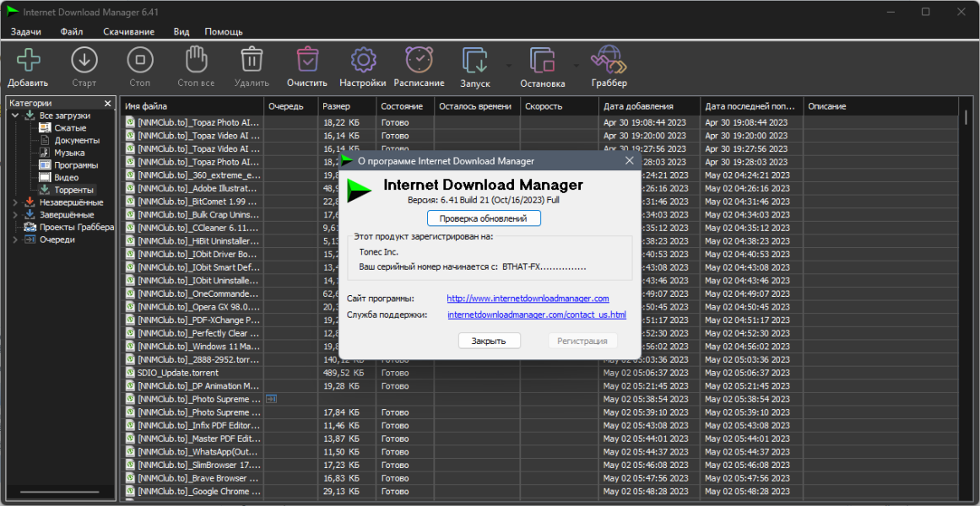Click the Очистить trash-check icon
Image resolution: width=980 pixels, height=506 pixels.
tap(307, 61)
